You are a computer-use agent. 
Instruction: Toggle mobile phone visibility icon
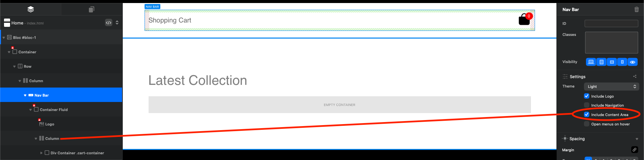pos(622,62)
